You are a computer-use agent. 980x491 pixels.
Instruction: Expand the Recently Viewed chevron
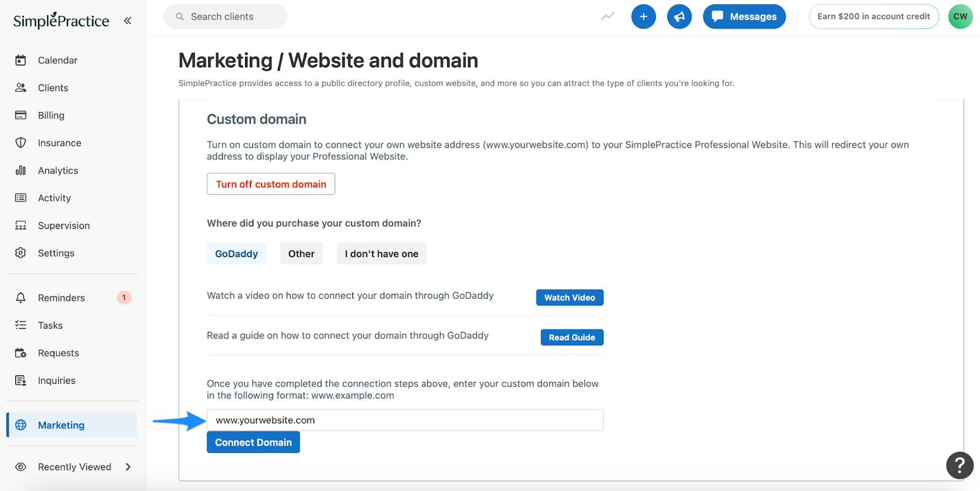[x=128, y=467]
